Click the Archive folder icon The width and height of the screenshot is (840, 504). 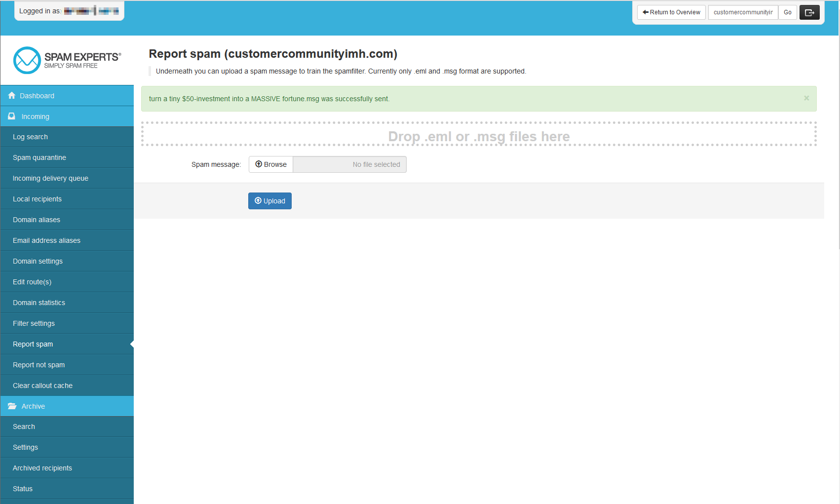click(x=12, y=406)
